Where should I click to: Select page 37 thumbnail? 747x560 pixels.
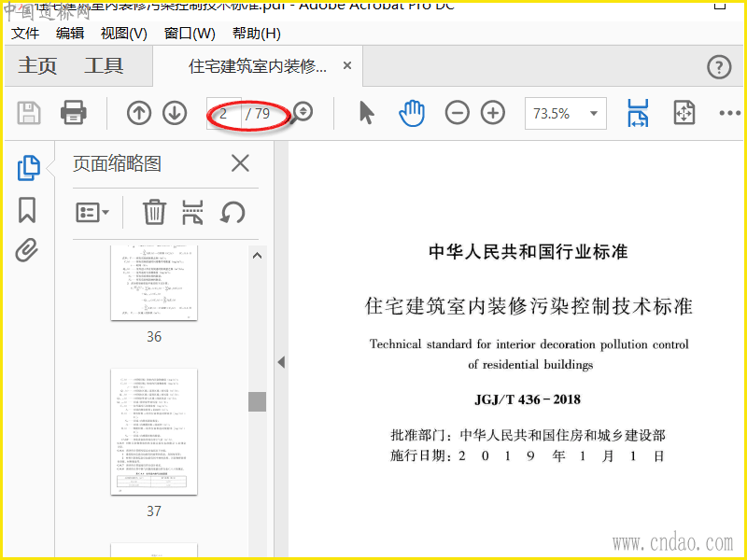click(154, 431)
